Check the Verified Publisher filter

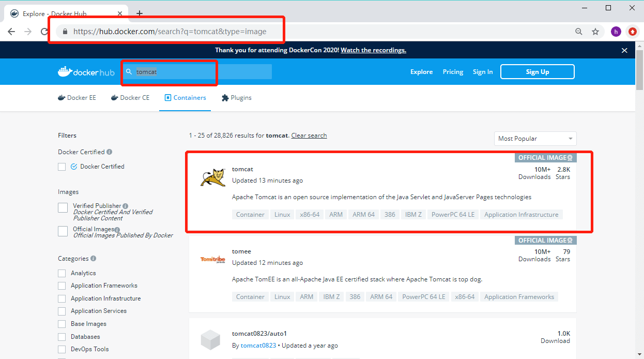click(x=63, y=207)
